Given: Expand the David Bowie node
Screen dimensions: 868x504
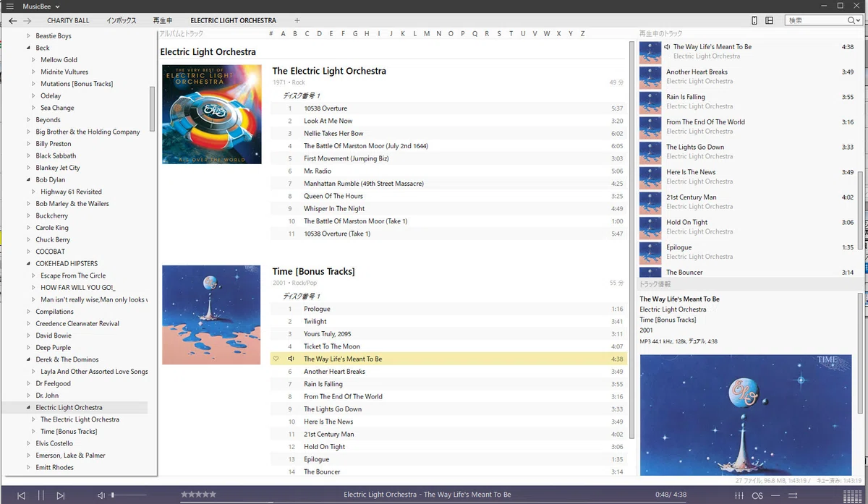Looking at the screenshot, I should [28, 336].
